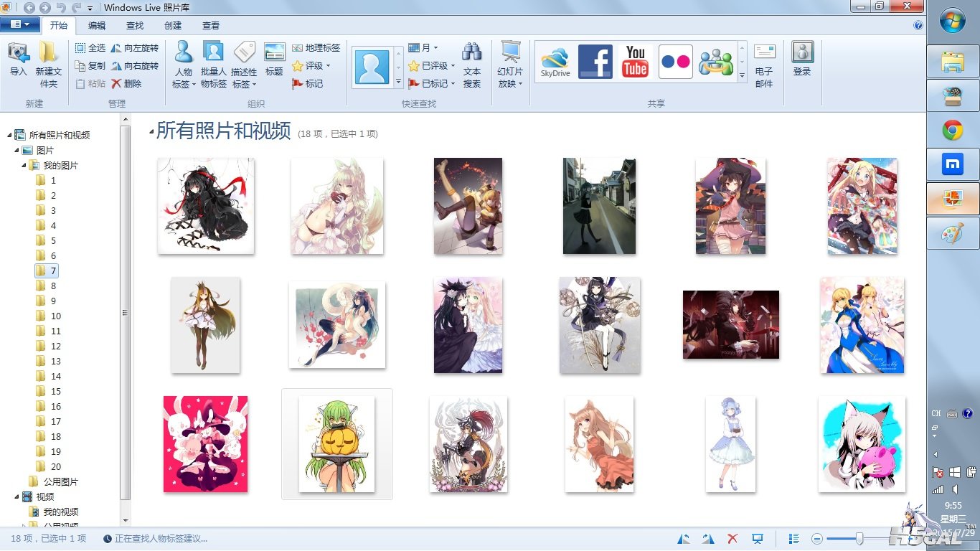The width and height of the screenshot is (980, 551).
Task: Adjust the thumbnail zoom slider handle
Action: 859,538
